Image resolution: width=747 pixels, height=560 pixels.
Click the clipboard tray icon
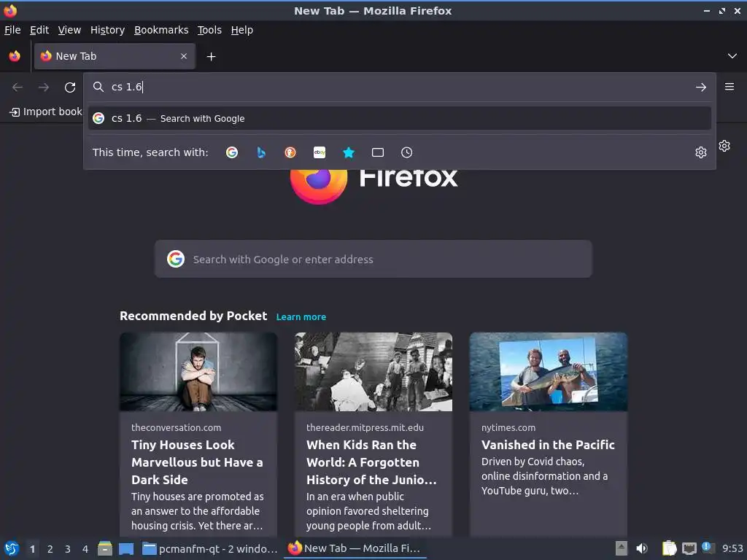click(x=669, y=548)
